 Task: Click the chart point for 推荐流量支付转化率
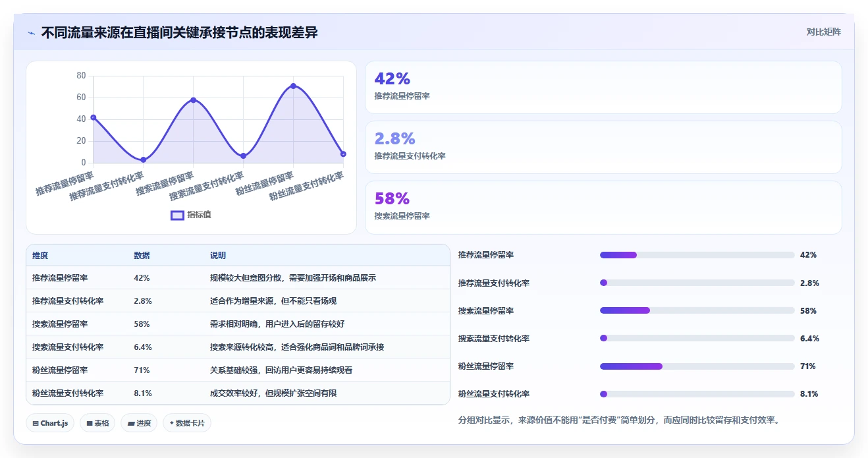point(143,160)
